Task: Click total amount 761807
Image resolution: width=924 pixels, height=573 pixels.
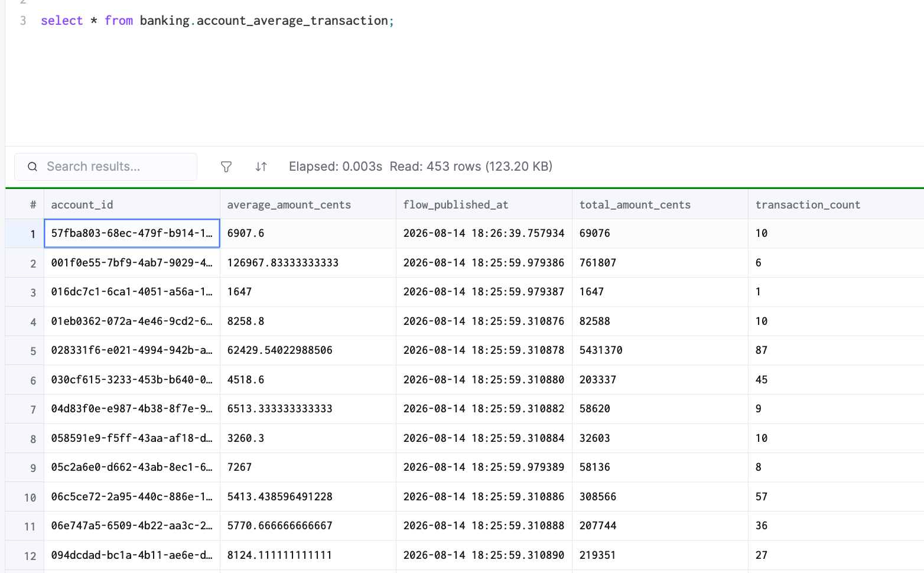Action: pos(597,263)
